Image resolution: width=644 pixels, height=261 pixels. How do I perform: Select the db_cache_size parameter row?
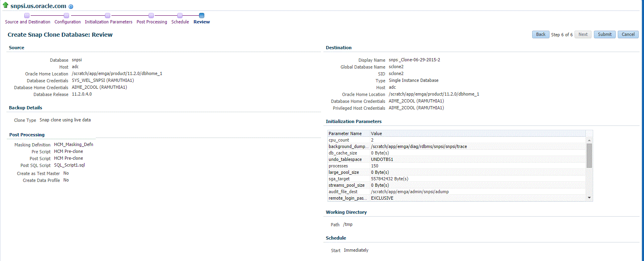[x=457, y=153]
